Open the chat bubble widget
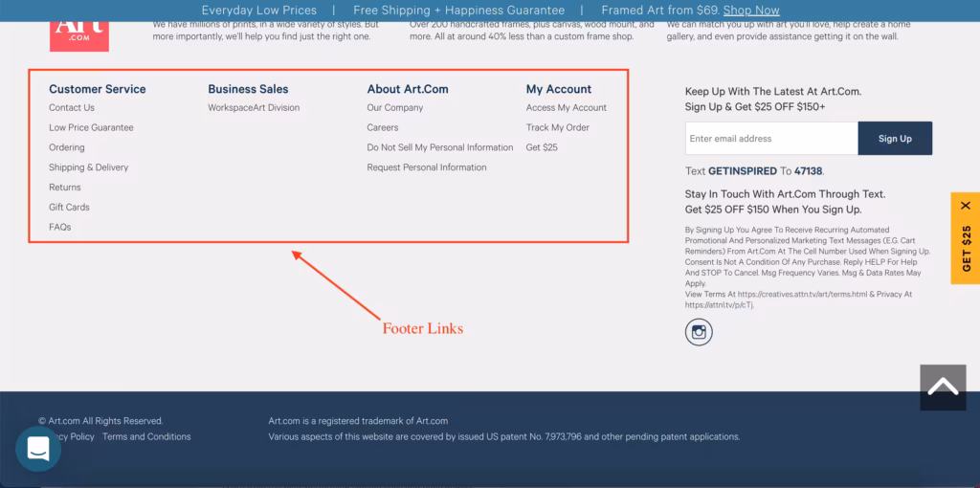Viewport: 980px width, 488px height. (x=38, y=449)
